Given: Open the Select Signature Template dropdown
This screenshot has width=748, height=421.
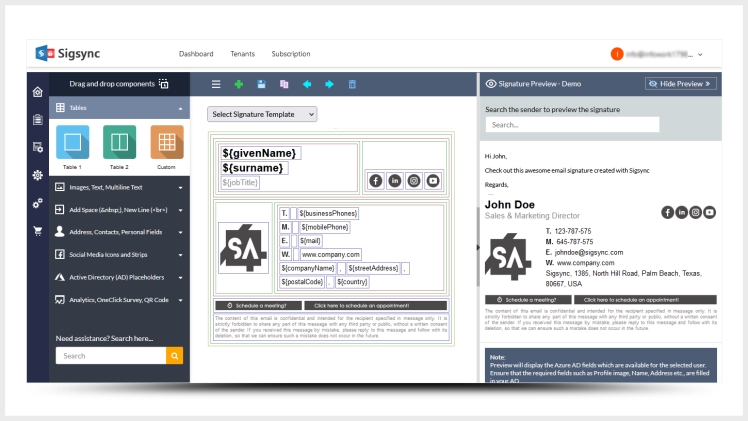Looking at the screenshot, I should pos(262,115).
